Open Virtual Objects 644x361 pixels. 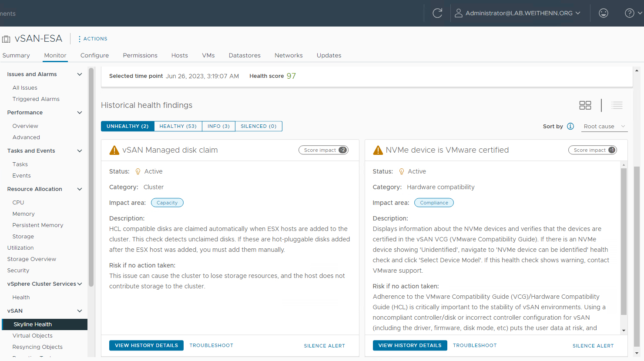(x=33, y=336)
